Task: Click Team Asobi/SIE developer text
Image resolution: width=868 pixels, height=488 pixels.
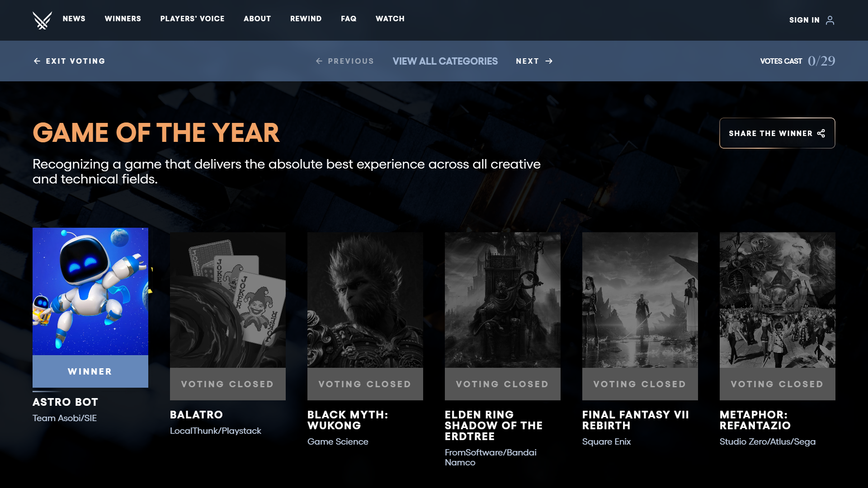Action: [x=65, y=418]
